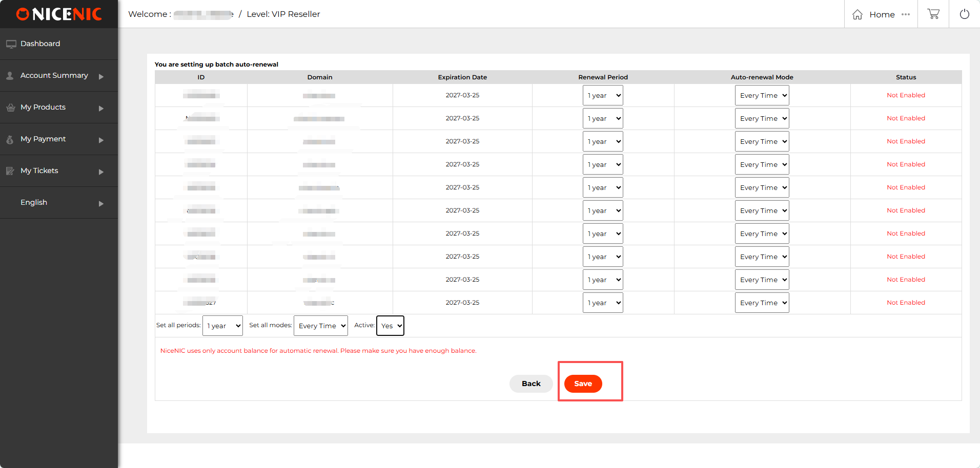Click the Dashboard monitor icon
Viewport: 980px width, 468px height.
(x=11, y=44)
